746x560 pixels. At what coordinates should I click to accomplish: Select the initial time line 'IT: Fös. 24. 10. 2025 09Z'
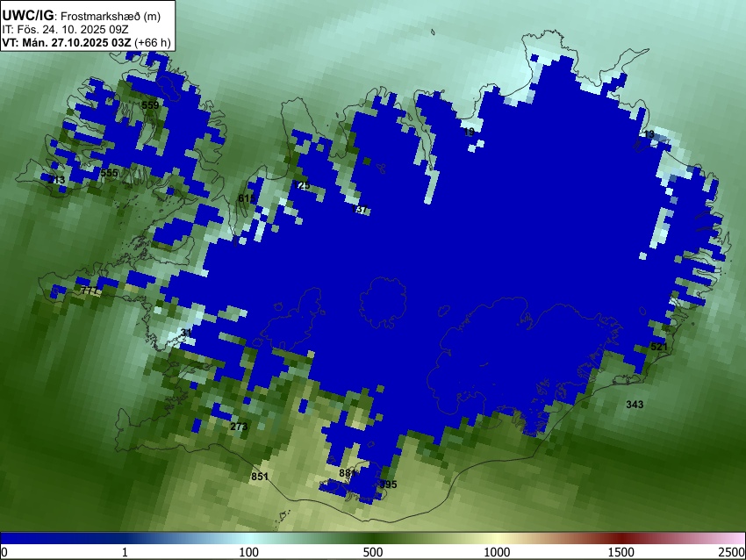click(65, 30)
